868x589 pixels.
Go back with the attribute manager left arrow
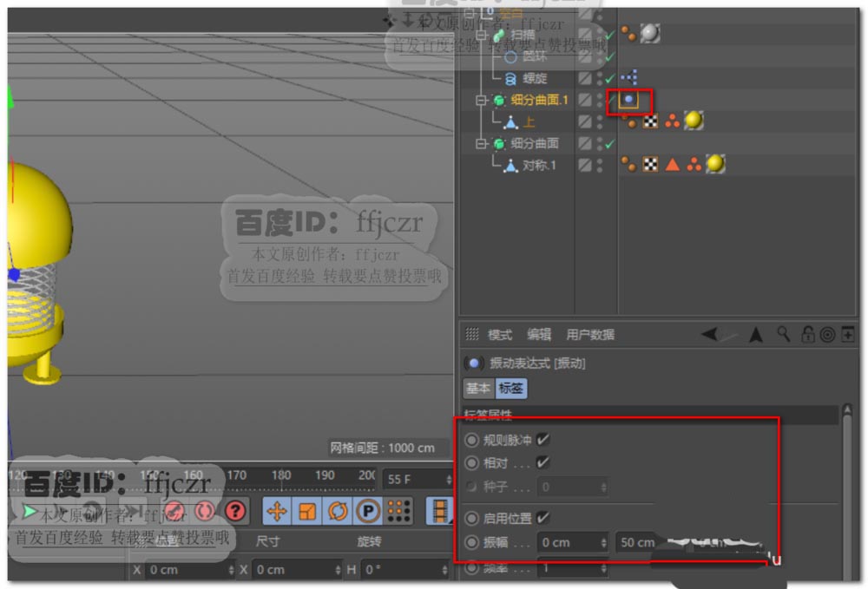pos(710,334)
